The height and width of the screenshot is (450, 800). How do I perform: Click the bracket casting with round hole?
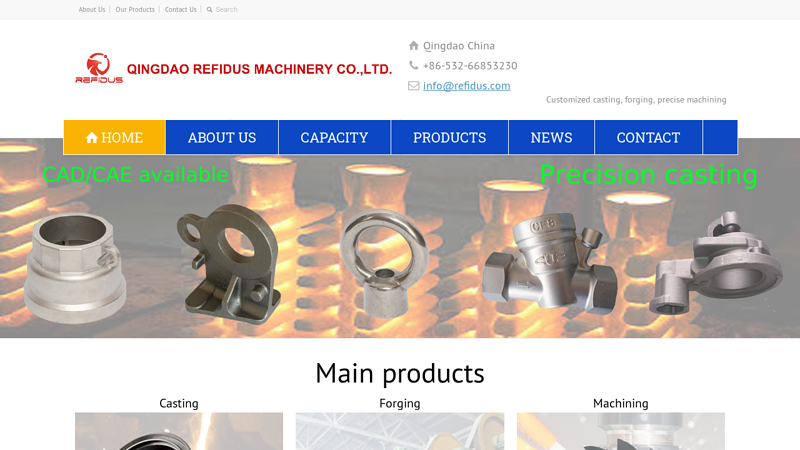[228, 264]
